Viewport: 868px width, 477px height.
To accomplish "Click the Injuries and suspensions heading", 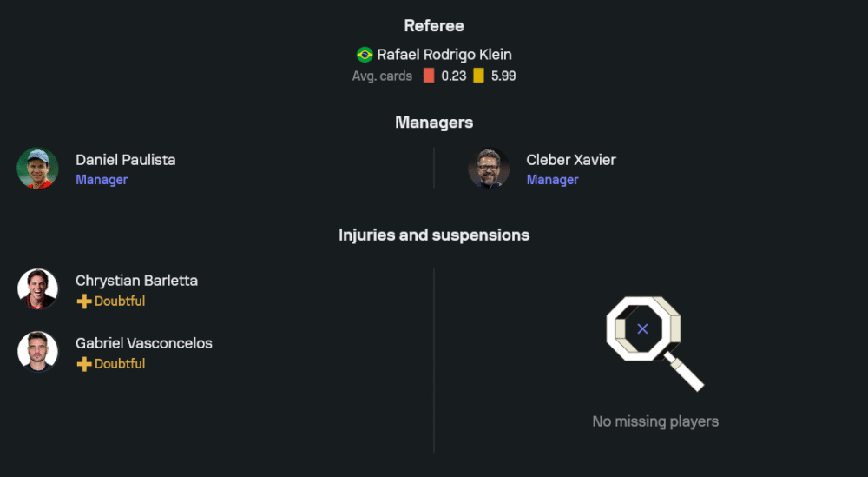I will (434, 235).
